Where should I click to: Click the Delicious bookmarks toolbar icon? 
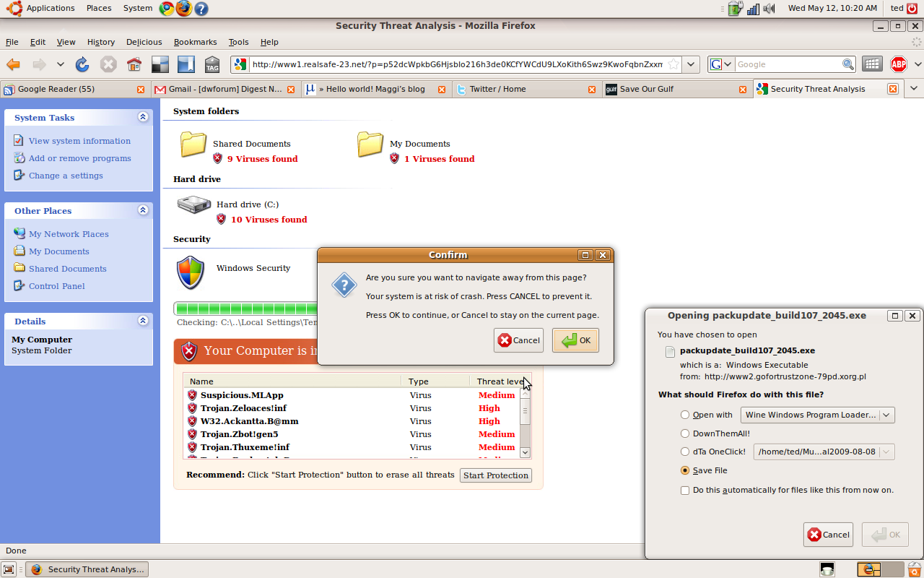click(x=160, y=64)
